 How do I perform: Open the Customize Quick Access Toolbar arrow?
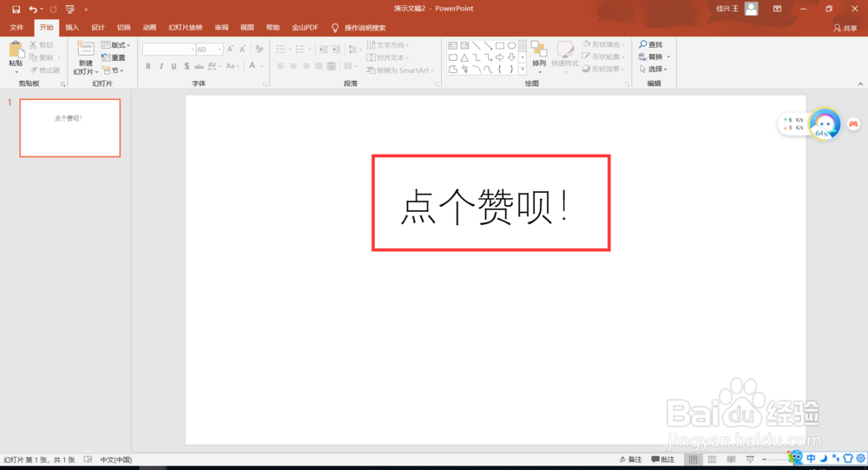pos(86,10)
